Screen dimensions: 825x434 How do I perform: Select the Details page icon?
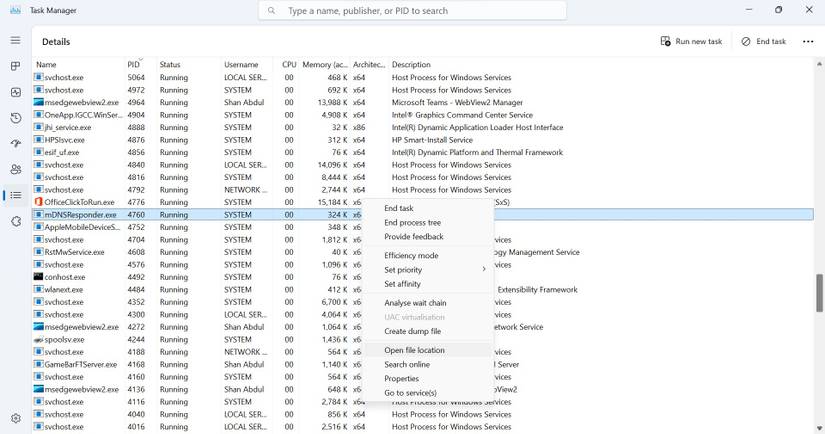(x=16, y=195)
